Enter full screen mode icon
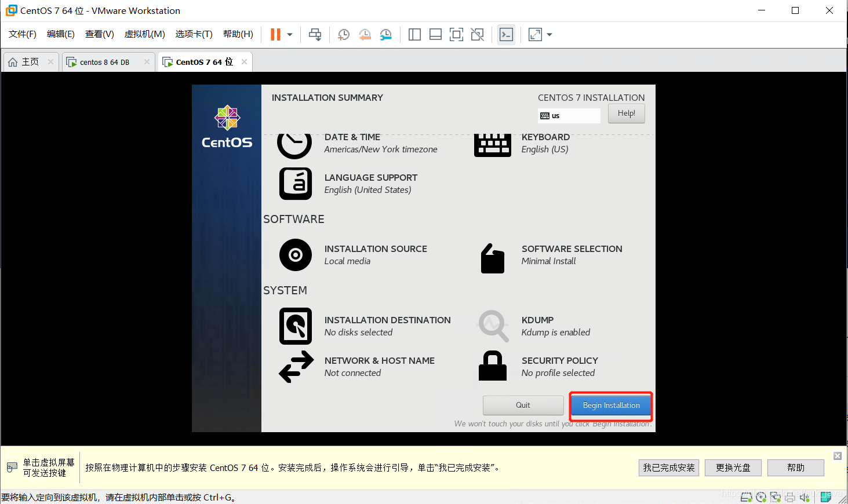Viewport: 848px width, 504px height. pyautogui.click(x=456, y=35)
